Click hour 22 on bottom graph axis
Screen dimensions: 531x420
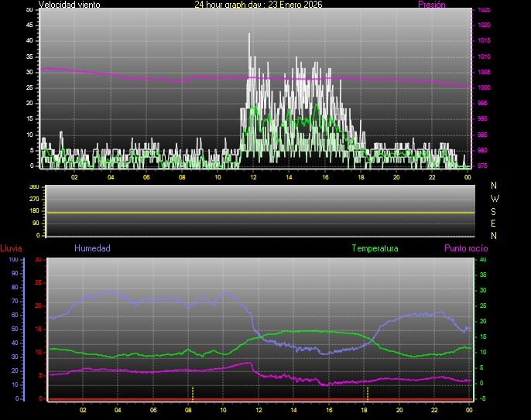pyautogui.click(x=435, y=409)
